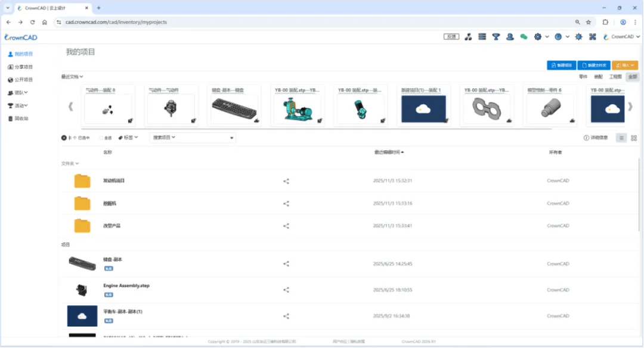The width and height of the screenshot is (644, 348).
Task: Click share icon for Engine Assembly.step
Action: [286, 290]
